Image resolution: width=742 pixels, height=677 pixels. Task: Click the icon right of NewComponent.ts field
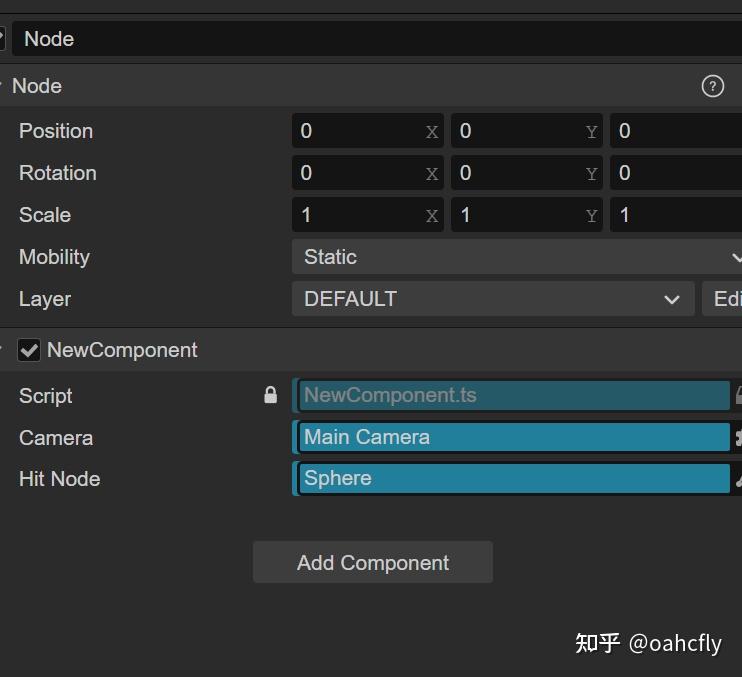738,395
